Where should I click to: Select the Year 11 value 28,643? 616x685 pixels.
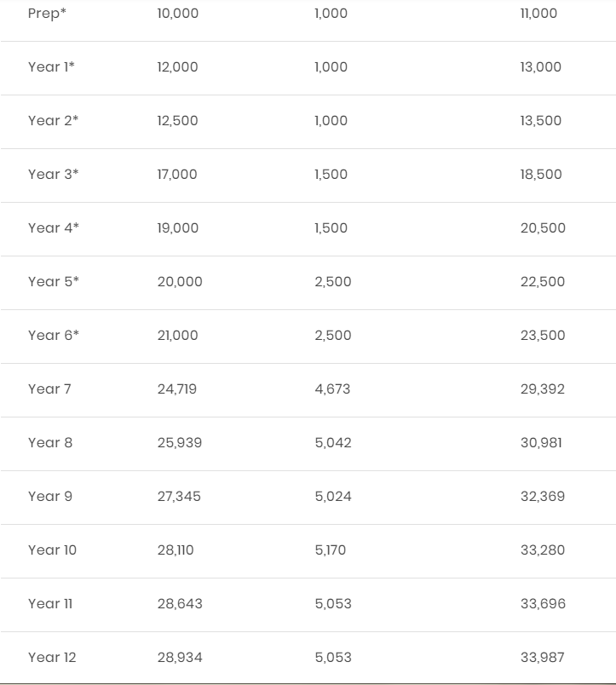tap(180, 604)
